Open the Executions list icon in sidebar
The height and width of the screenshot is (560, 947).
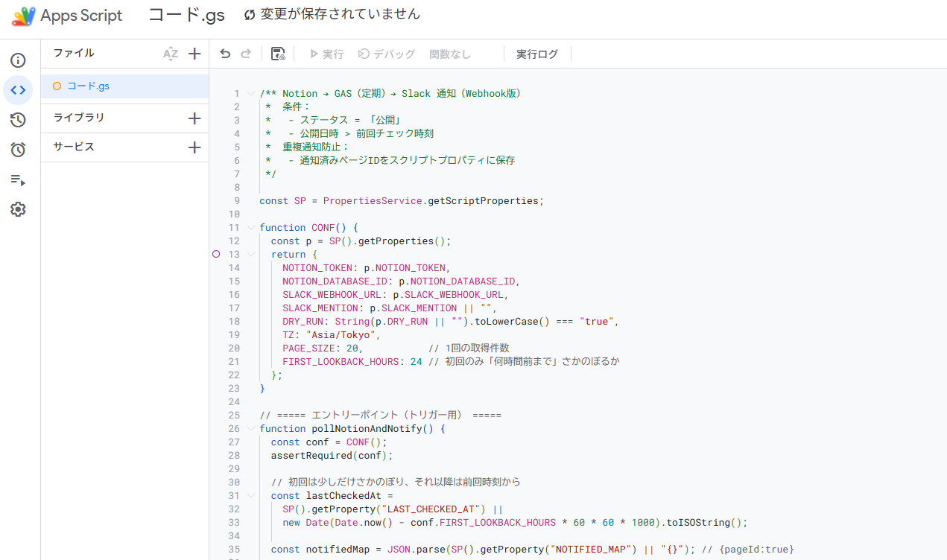click(18, 179)
